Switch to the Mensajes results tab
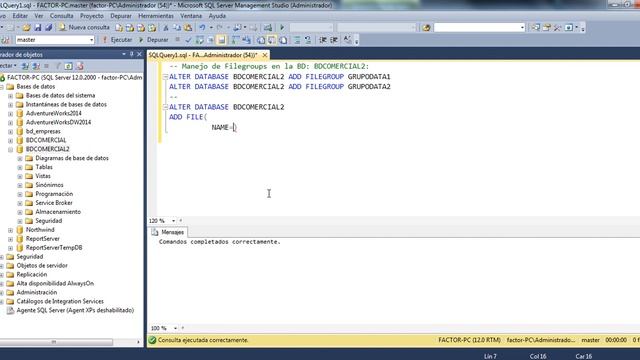Screen dimensions: 640x360 point(168,232)
